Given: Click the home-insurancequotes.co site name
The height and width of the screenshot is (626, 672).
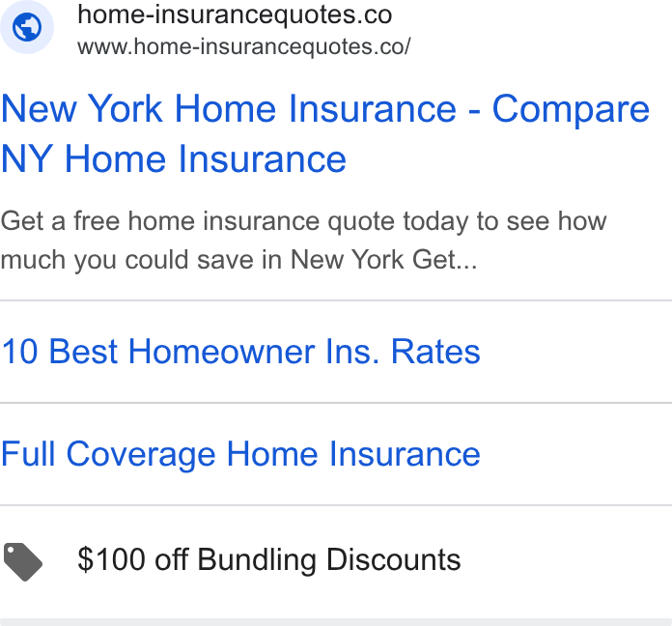Looking at the screenshot, I should tap(235, 15).
